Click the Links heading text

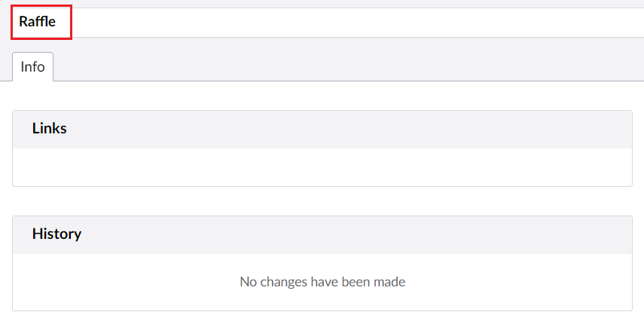(50, 129)
